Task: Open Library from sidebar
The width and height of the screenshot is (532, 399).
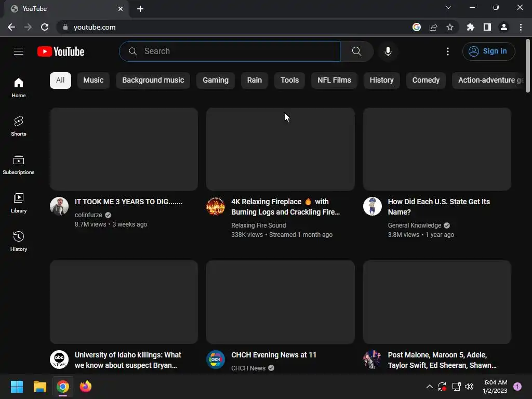Action: pyautogui.click(x=19, y=203)
